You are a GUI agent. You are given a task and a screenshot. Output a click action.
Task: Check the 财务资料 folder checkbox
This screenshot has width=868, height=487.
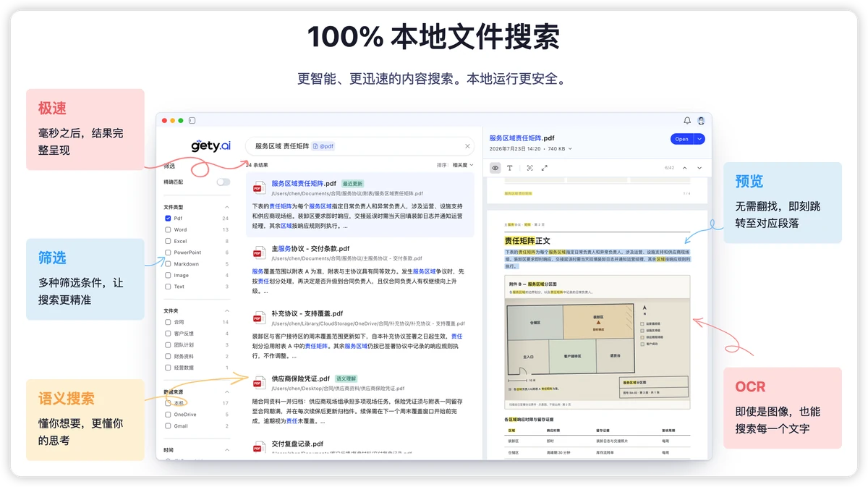(x=168, y=356)
